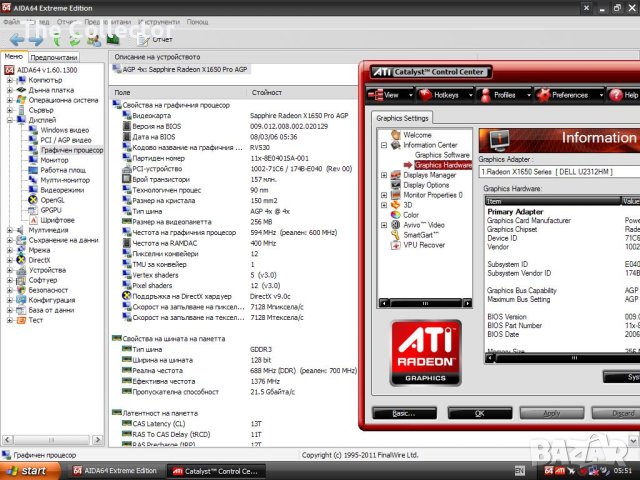Expand the Софтуер tree node

pyautogui.click(x=9, y=280)
